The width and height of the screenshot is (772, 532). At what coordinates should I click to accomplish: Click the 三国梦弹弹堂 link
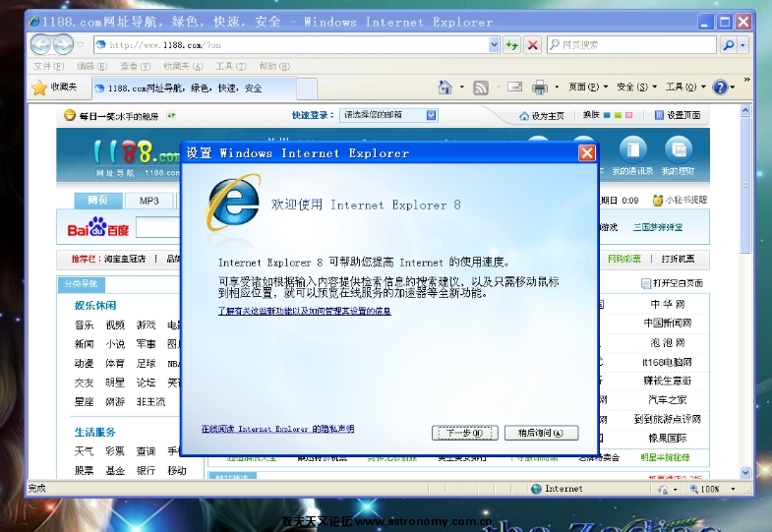(658, 227)
